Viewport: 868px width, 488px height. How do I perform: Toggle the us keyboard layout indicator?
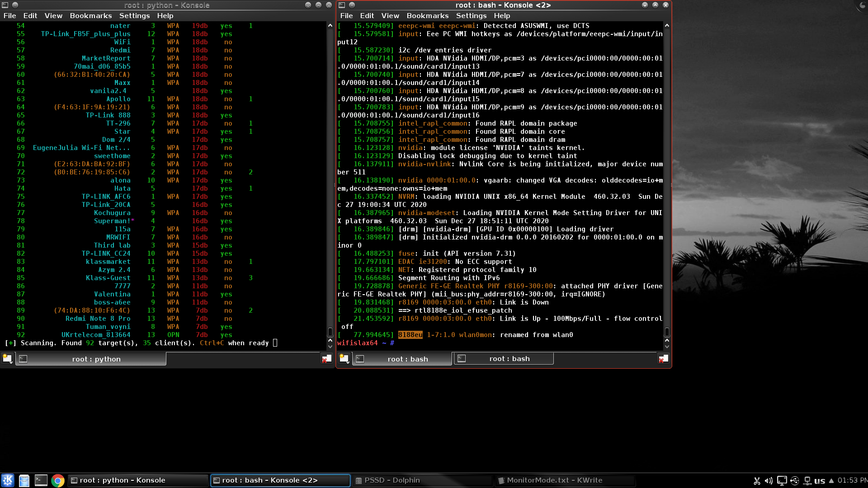pyautogui.click(x=820, y=481)
